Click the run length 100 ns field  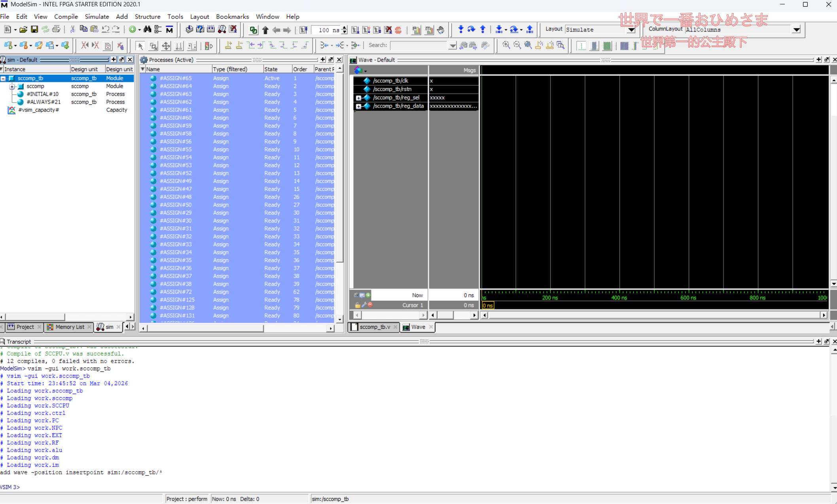[325, 30]
